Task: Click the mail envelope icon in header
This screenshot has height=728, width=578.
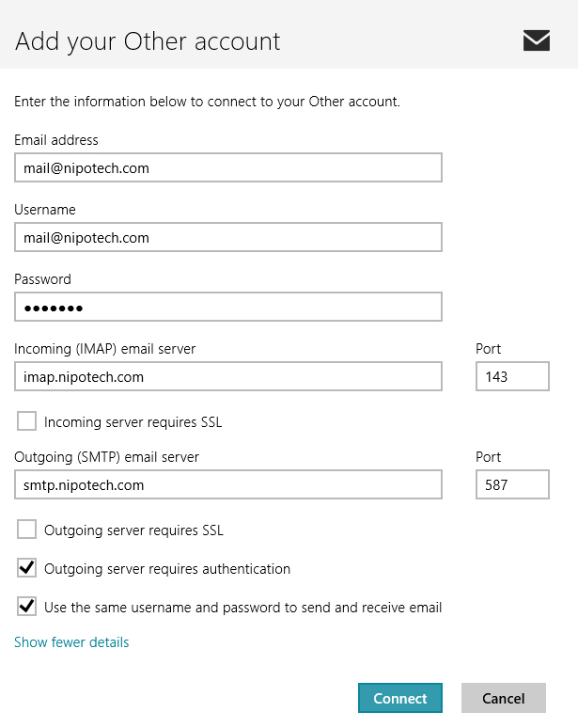Action: [537, 40]
